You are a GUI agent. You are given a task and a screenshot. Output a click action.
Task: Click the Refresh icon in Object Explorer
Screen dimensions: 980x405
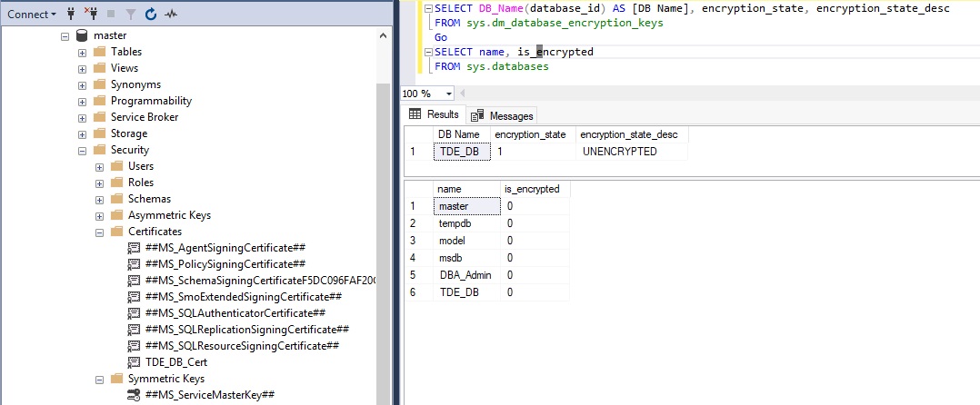tap(151, 14)
